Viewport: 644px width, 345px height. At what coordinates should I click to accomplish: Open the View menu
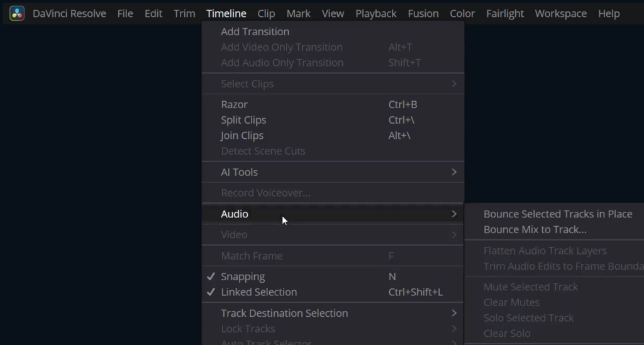333,14
